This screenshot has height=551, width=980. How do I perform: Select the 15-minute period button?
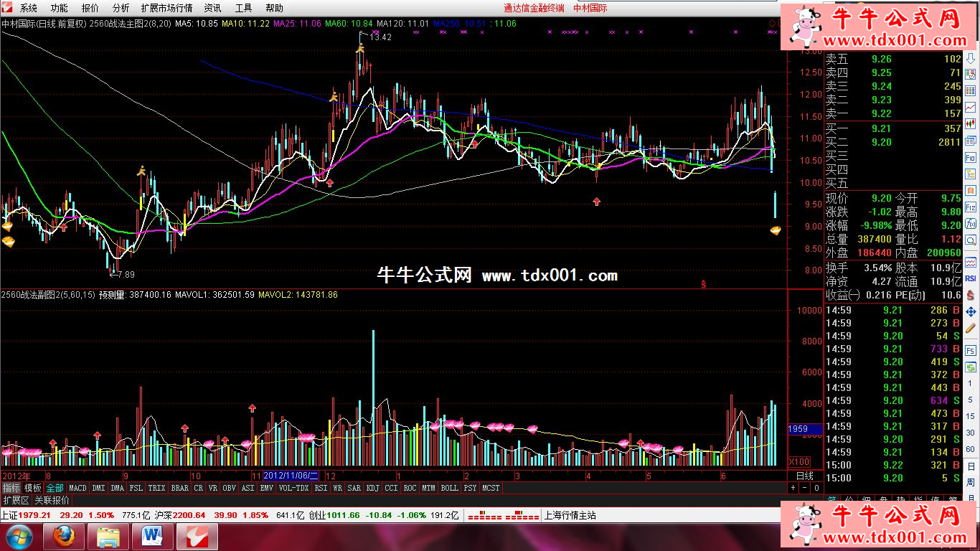(970, 416)
